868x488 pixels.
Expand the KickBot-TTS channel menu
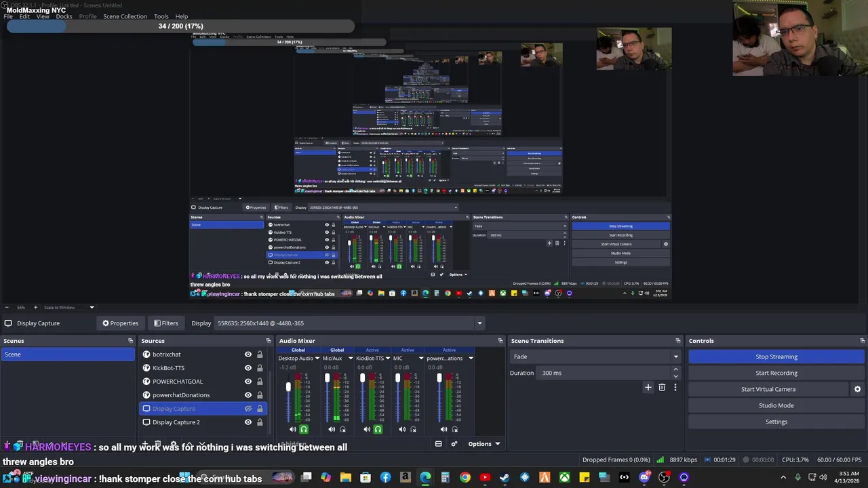coord(387,359)
